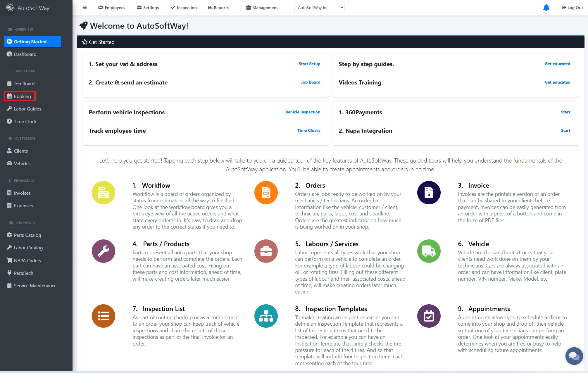Click the yellow Workflow cash register icon
The height and width of the screenshot is (373, 588).
coord(104,193)
